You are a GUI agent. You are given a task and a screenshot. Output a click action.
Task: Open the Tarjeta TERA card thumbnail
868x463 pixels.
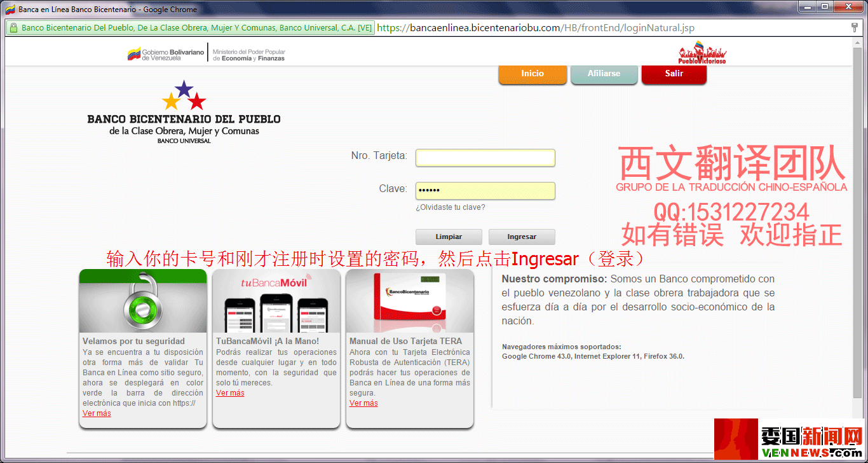click(x=410, y=301)
